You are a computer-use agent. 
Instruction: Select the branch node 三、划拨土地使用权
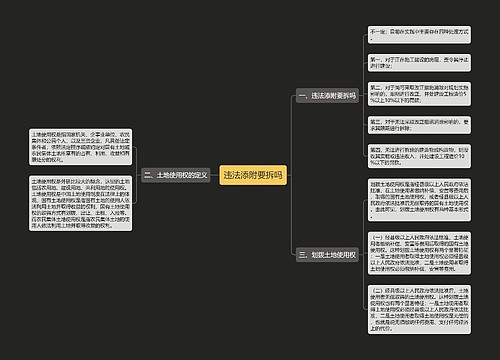(x=327, y=255)
